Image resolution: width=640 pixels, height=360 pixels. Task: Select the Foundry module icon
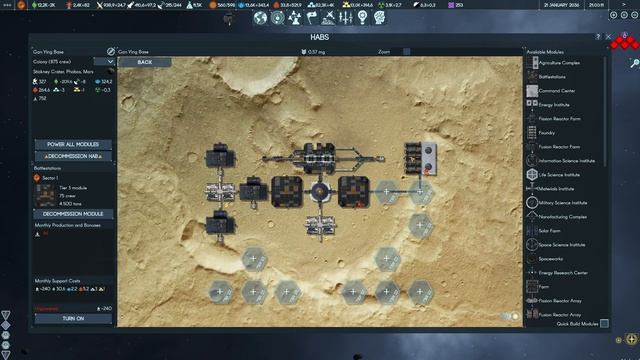coord(532,133)
